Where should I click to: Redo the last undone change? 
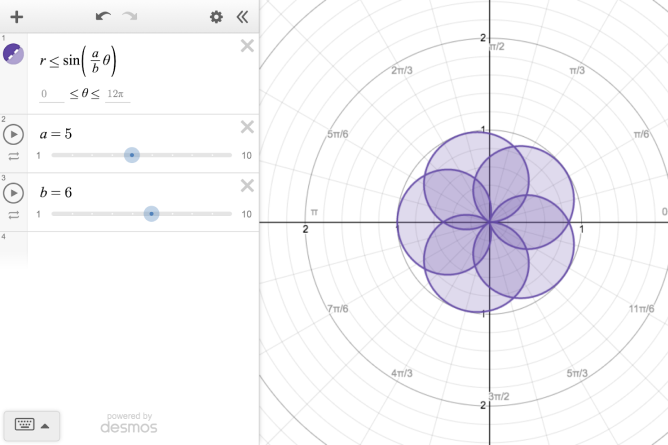coord(130,17)
